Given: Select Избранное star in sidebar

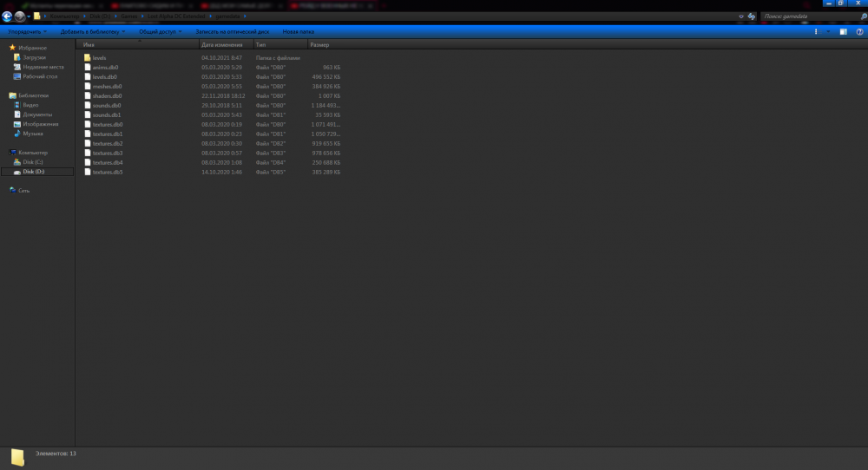Looking at the screenshot, I should click(12, 48).
